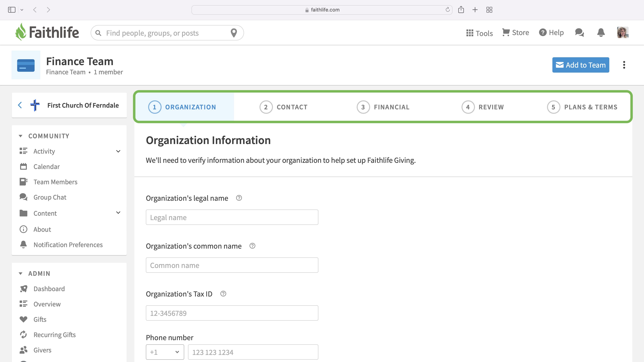Click the browser sidebar toggle icon
The width and height of the screenshot is (644, 362).
pyautogui.click(x=12, y=10)
